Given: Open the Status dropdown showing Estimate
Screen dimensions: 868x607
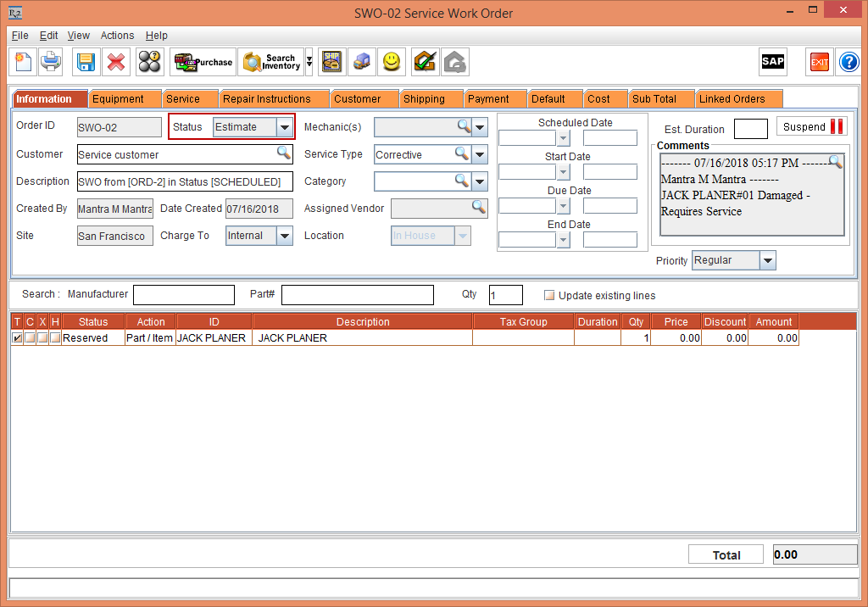Looking at the screenshot, I should click(x=286, y=125).
